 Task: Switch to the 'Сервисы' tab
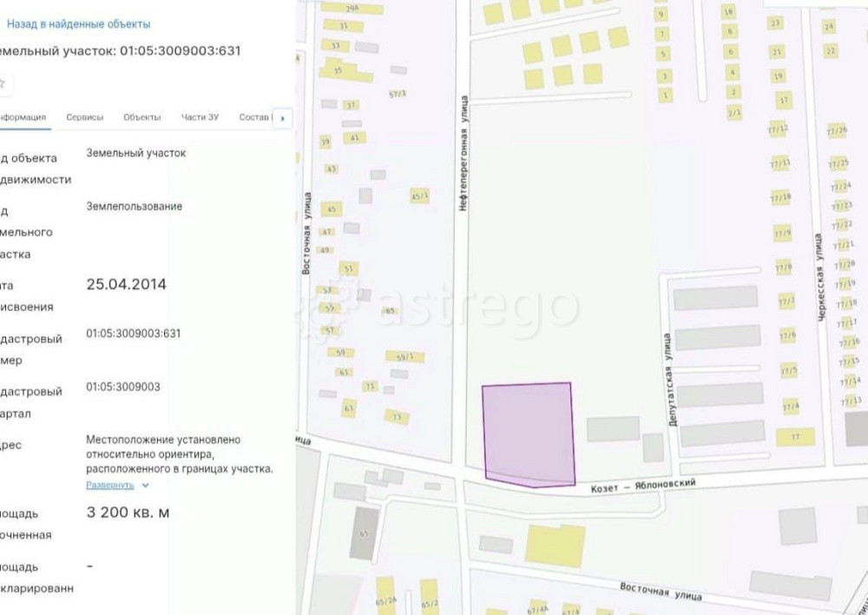click(x=85, y=117)
